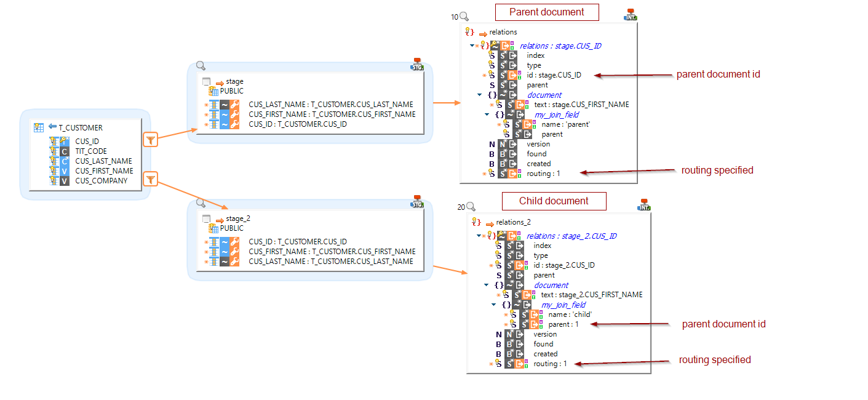
Task: Toggle the checkbox beside the stage datastore name
Action: pyautogui.click(x=205, y=81)
